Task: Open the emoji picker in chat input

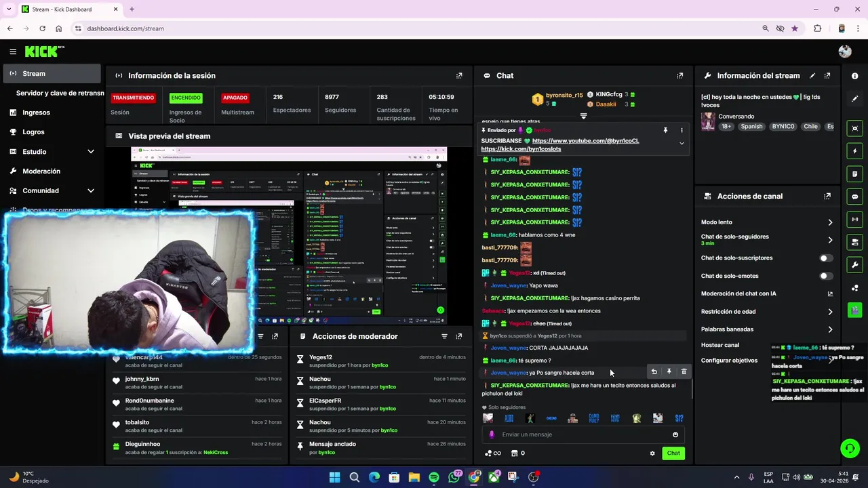Action: 675,434
